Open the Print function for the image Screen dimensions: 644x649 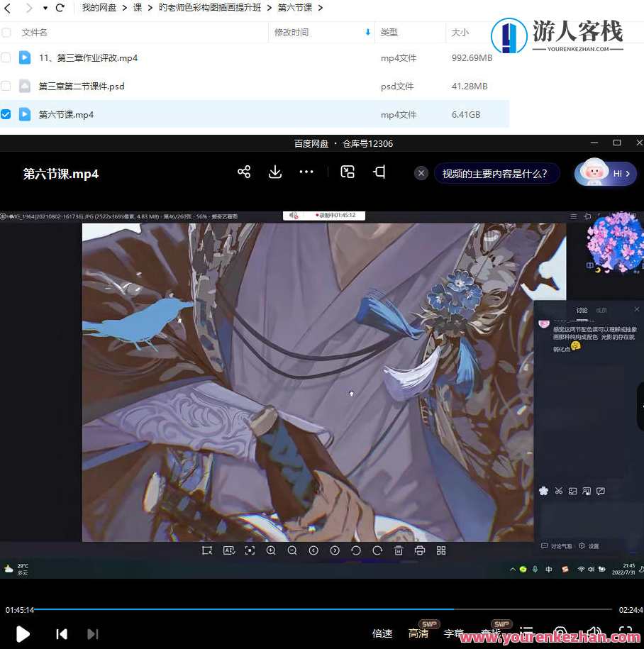coord(419,550)
